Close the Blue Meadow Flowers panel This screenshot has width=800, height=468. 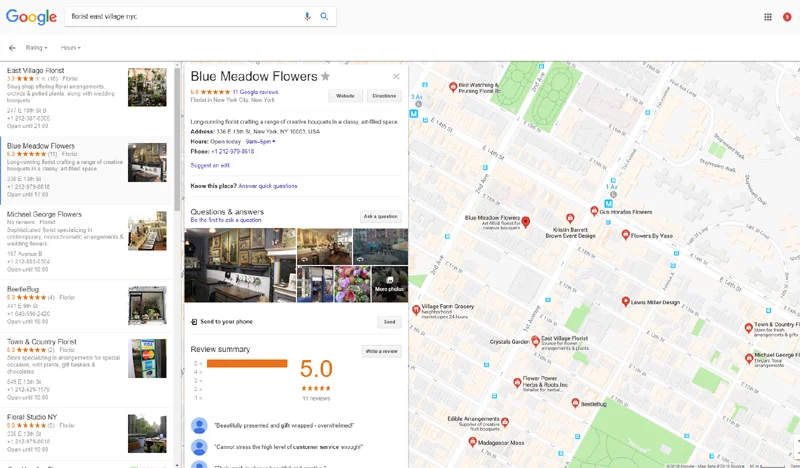(396, 77)
